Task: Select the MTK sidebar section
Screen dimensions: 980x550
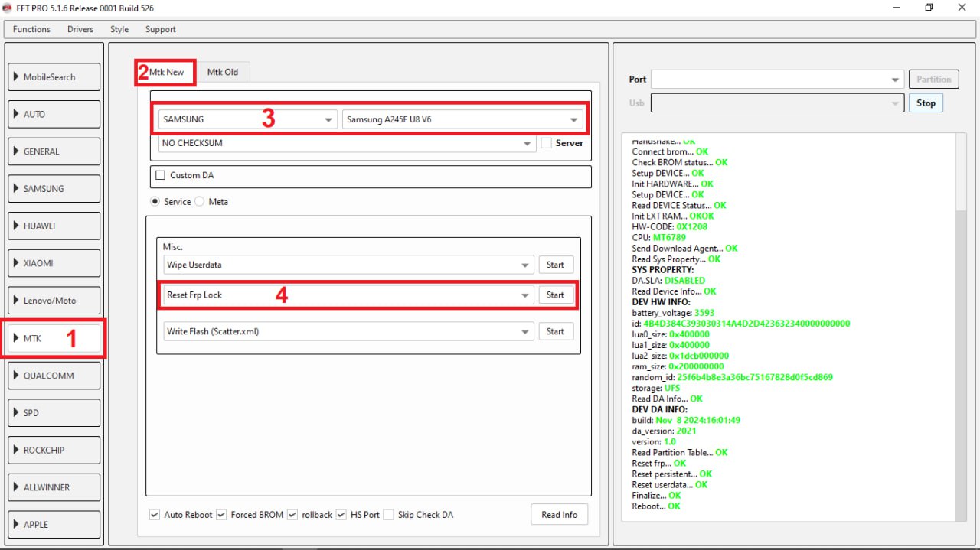Action: tap(54, 338)
